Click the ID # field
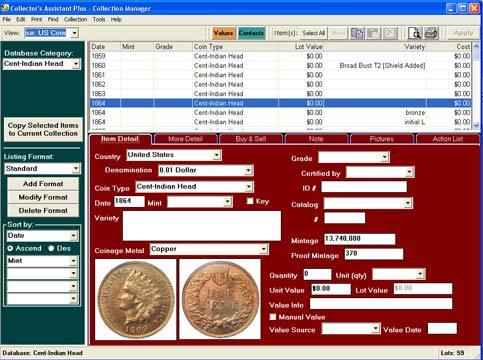 tap(364, 187)
